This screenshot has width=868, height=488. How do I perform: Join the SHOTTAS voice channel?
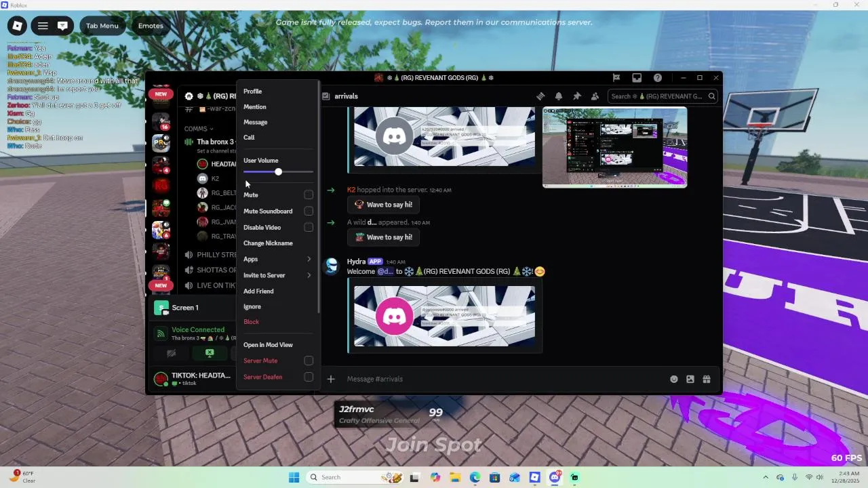(210, 270)
